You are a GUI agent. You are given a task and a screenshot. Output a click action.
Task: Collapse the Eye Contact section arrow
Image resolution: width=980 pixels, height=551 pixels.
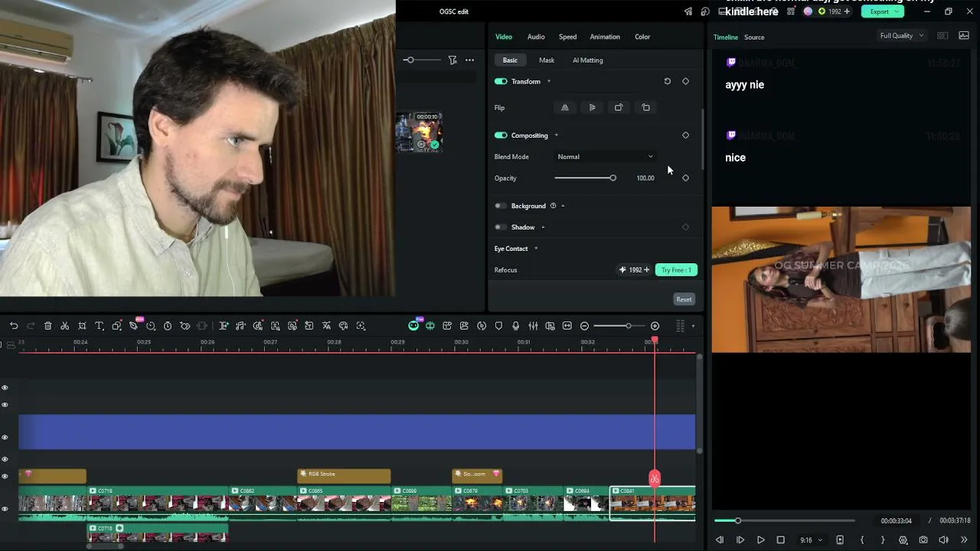[536, 249]
